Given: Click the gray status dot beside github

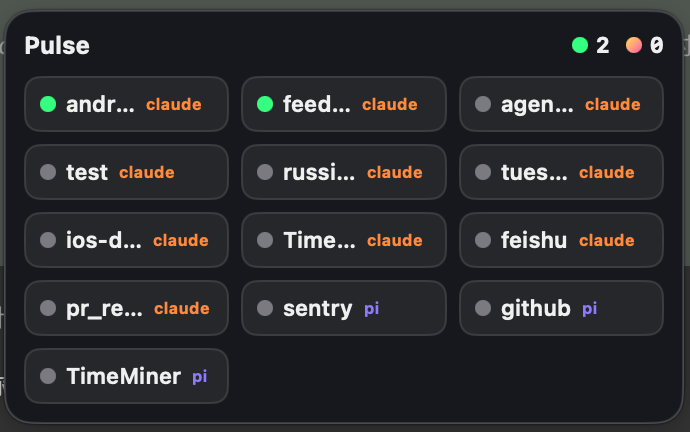Looking at the screenshot, I should click(x=483, y=308).
